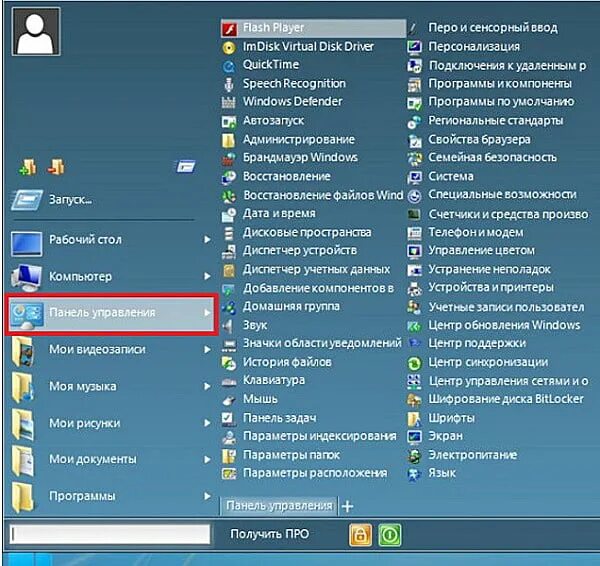Open the Система icon
This screenshot has height=566, width=600.
[x=414, y=177]
